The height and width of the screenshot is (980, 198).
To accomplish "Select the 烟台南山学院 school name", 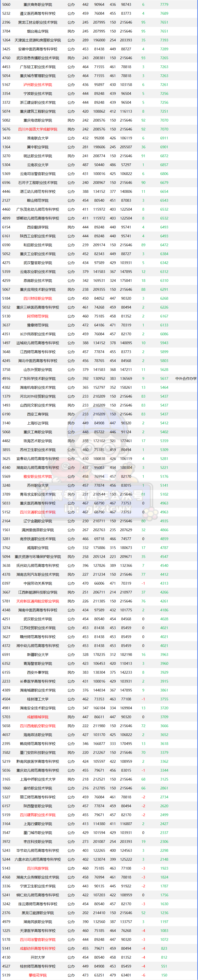I will click(x=38, y=31).
